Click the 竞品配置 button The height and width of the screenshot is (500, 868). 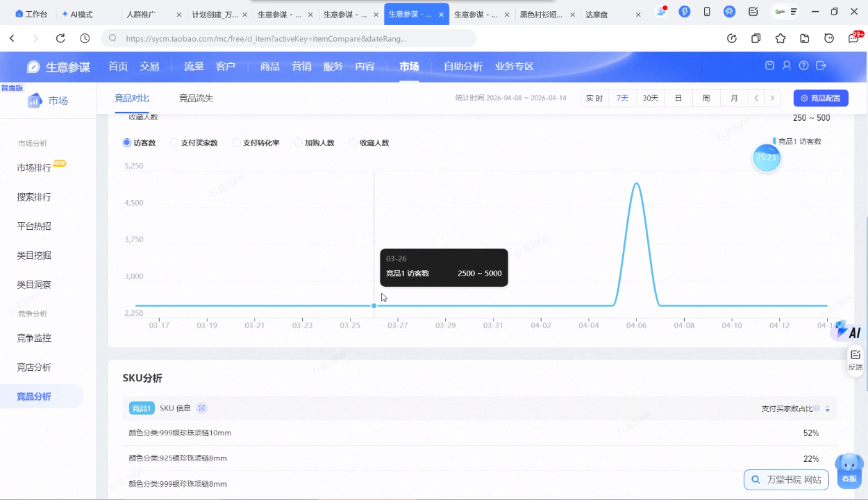tap(820, 98)
